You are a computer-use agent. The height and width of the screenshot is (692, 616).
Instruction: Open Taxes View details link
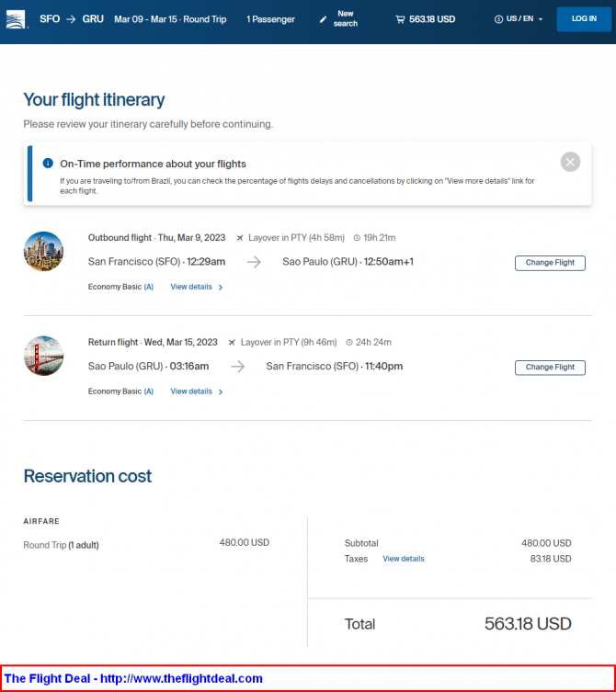[x=404, y=559]
